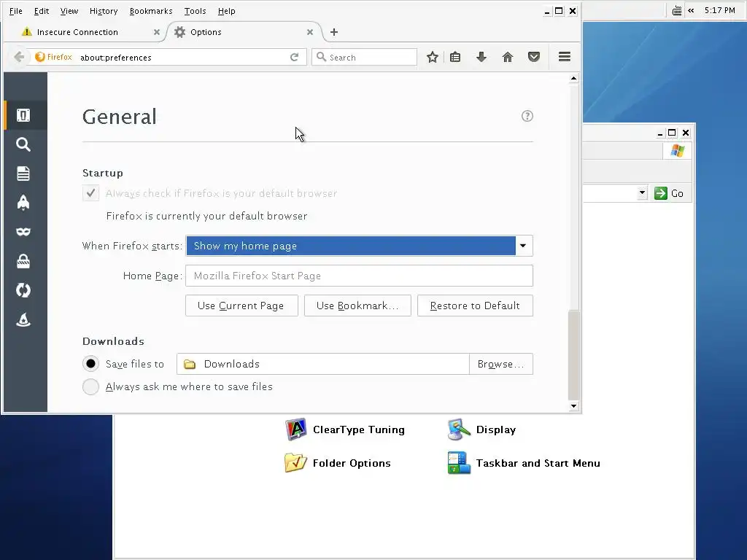Open the Help menu

[x=226, y=11]
